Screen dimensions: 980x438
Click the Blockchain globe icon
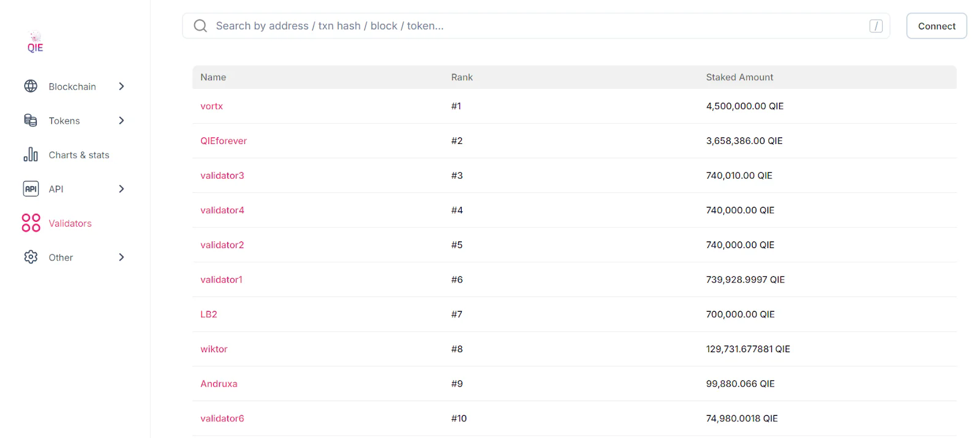pyautogui.click(x=31, y=86)
